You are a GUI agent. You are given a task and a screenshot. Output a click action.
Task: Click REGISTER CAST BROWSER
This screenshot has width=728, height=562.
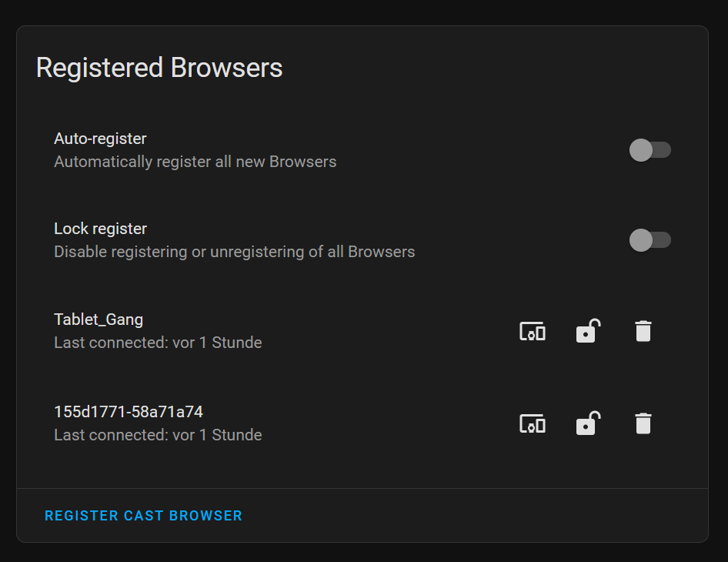(143, 515)
